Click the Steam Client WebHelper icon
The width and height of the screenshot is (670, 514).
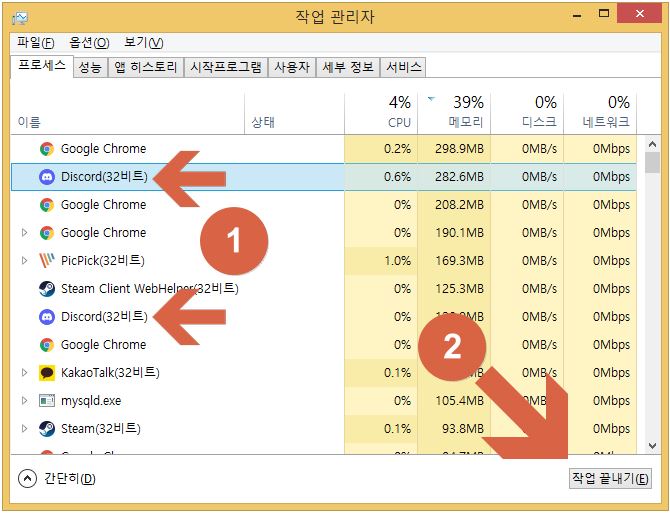coord(47,289)
